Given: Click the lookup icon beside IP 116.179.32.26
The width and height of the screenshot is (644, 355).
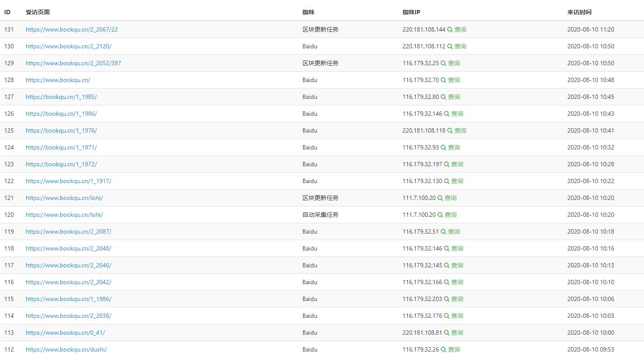Looking at the screenshot, I should click(443, 349).
